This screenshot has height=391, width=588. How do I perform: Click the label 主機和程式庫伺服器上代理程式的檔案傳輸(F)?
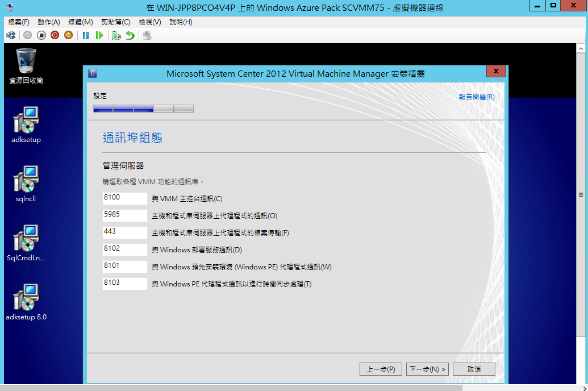220,233
